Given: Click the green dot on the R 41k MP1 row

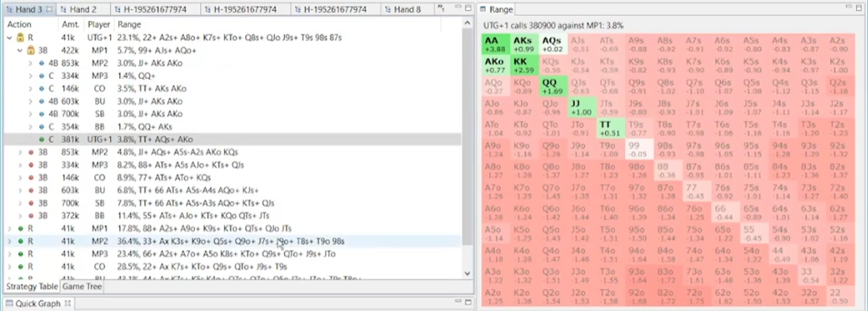Looking at the screenshot, I should pos(20,229).
